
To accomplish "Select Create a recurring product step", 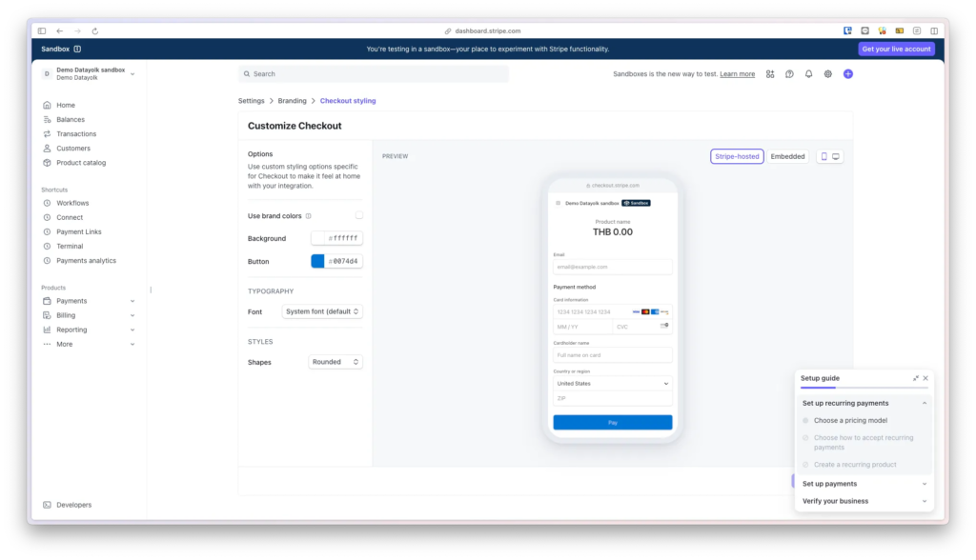I will coord(855,465).
